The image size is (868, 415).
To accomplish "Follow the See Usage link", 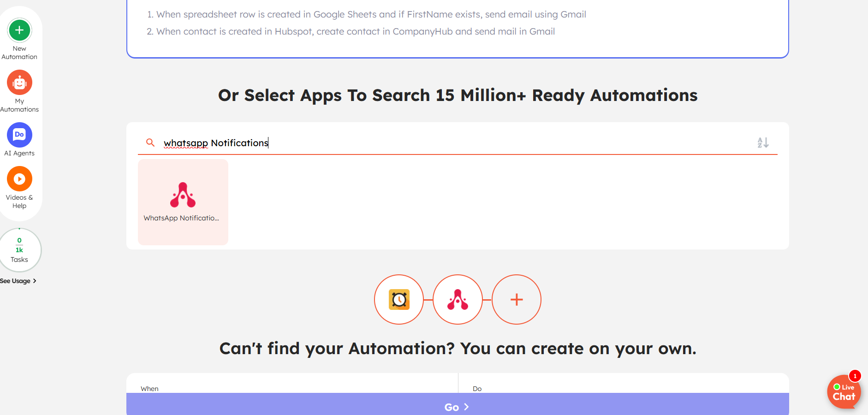I will tap(18, 281).
